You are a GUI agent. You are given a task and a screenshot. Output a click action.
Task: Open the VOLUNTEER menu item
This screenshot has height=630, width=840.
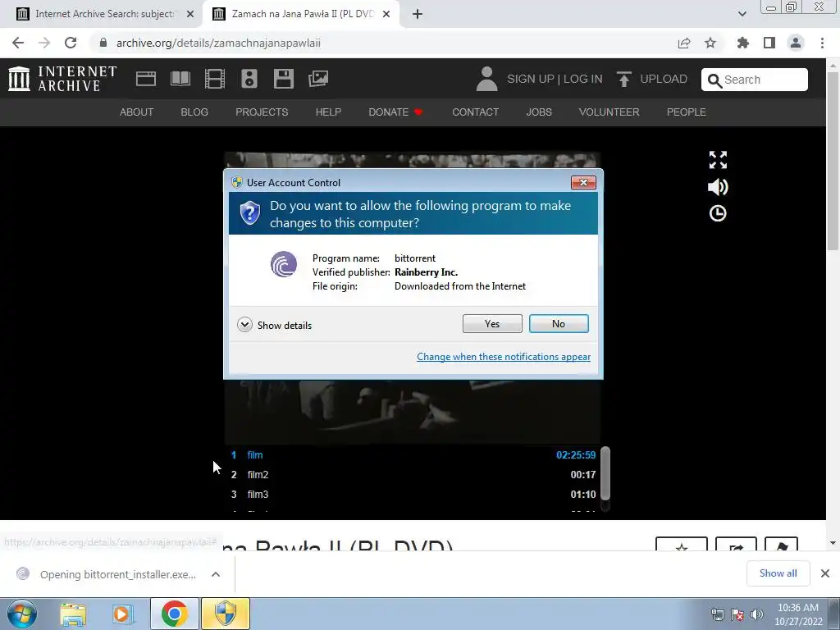pyautogui.click(x=609, y=112)
